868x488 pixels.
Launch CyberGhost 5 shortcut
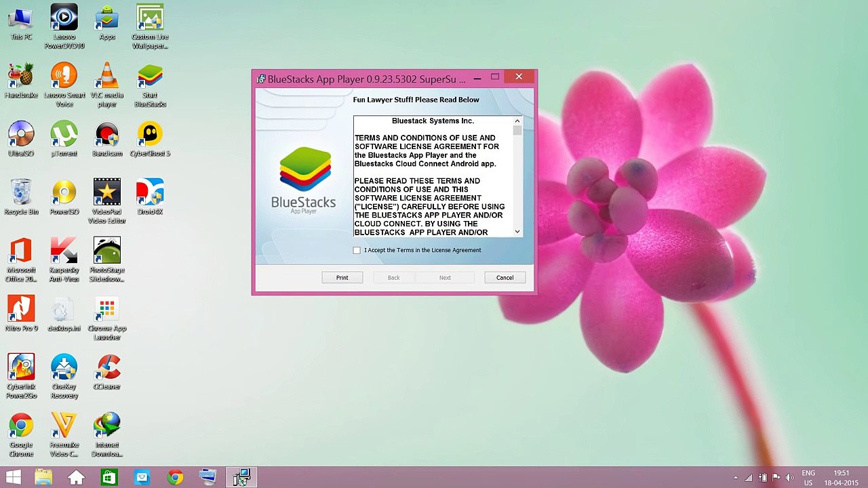(150, 140)
